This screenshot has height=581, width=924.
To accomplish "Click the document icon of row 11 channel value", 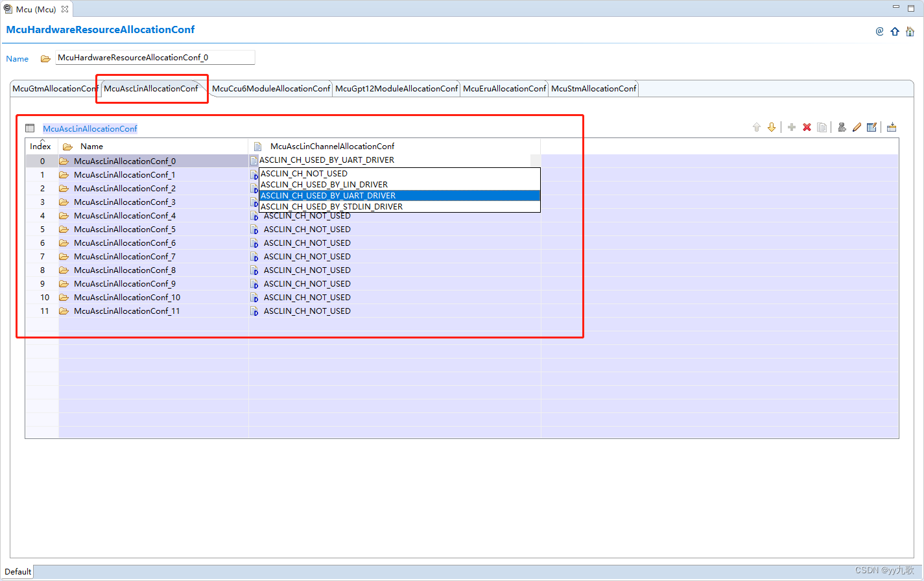I will [255, 311].
